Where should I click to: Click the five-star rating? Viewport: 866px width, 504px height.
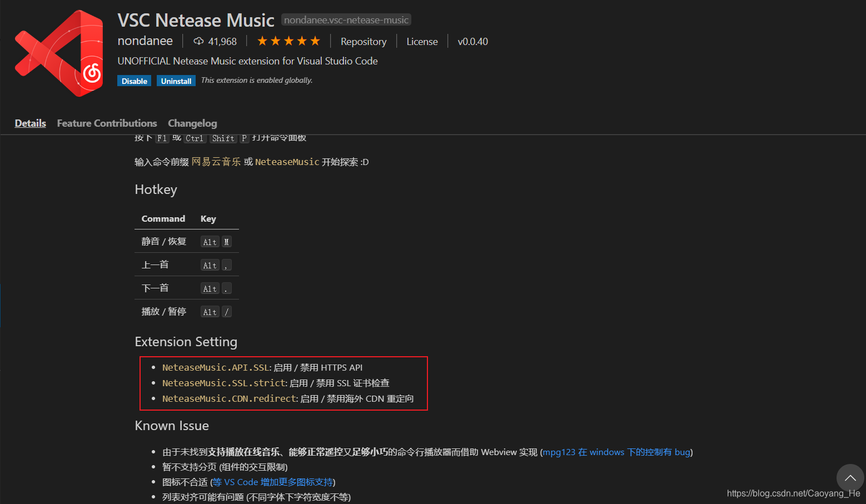288,41
